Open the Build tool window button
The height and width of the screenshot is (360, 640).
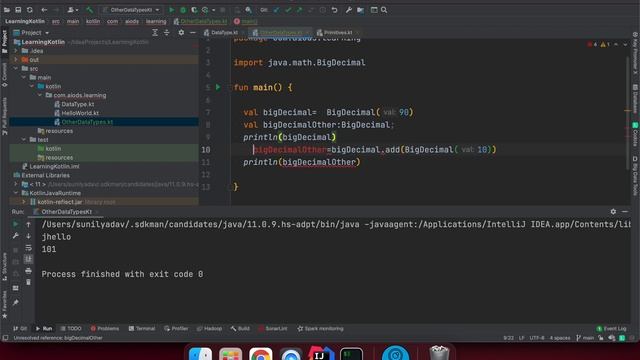coord(240,329)
